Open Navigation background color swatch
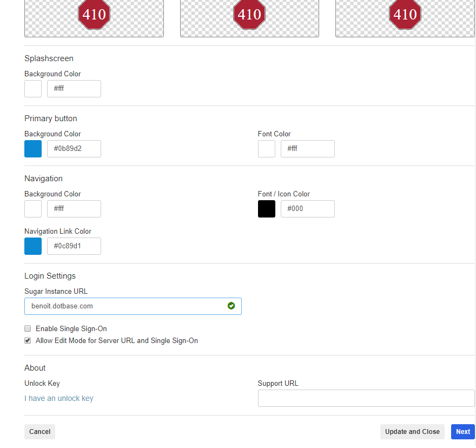The height and width of the screenshot is (448, 476). [x=33, y=209]
